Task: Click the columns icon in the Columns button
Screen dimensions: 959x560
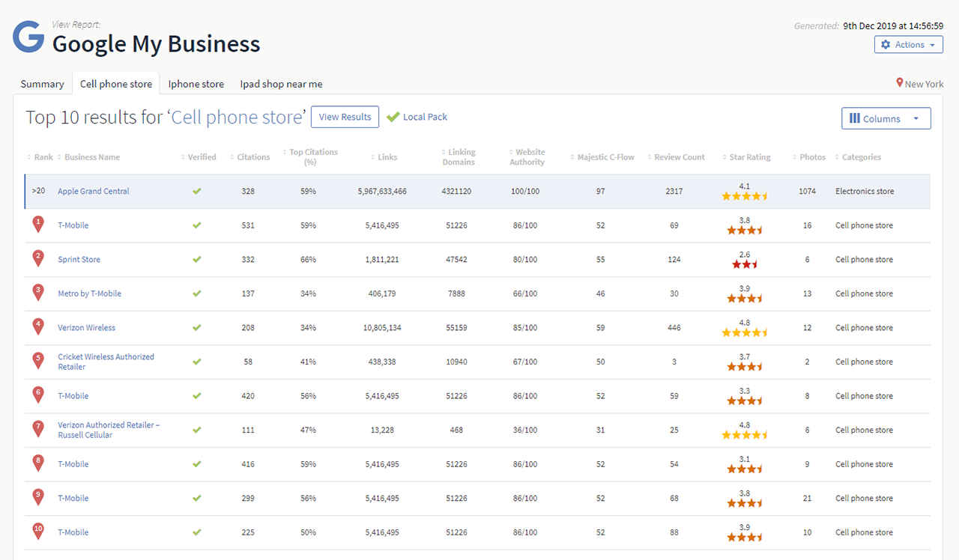Action: [x=856, y=118]
